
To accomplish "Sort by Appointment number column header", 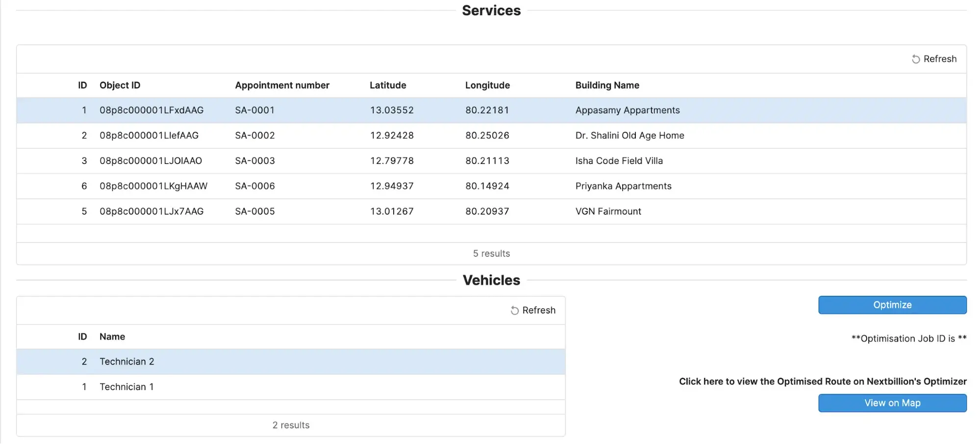I will point(282,85).
